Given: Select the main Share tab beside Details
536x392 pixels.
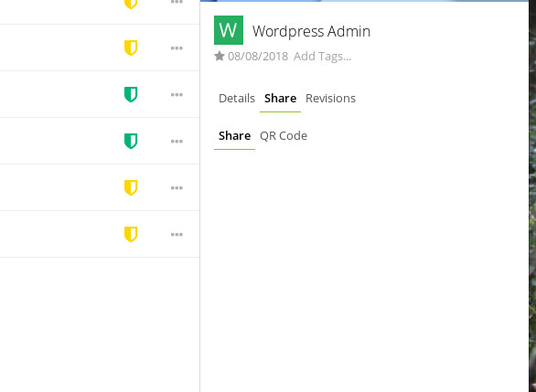Looking at the screenshot, I should pyautogui.click(x=280, y=99).
